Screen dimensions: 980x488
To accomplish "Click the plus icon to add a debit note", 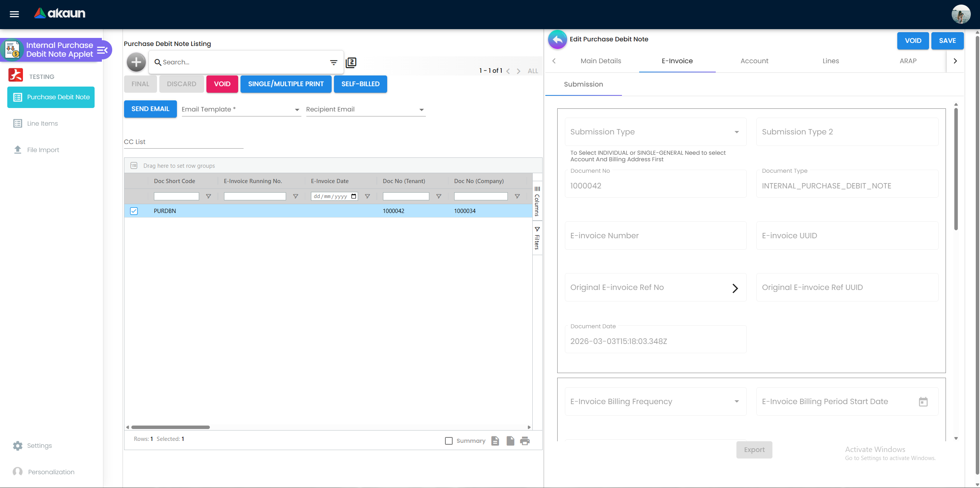I will 136,62.
